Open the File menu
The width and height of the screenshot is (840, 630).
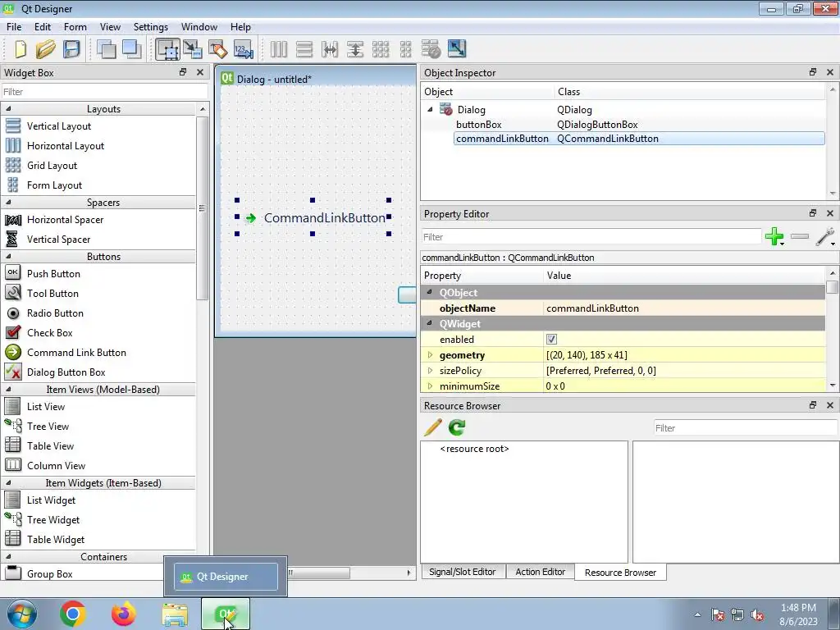pos(14,27)
